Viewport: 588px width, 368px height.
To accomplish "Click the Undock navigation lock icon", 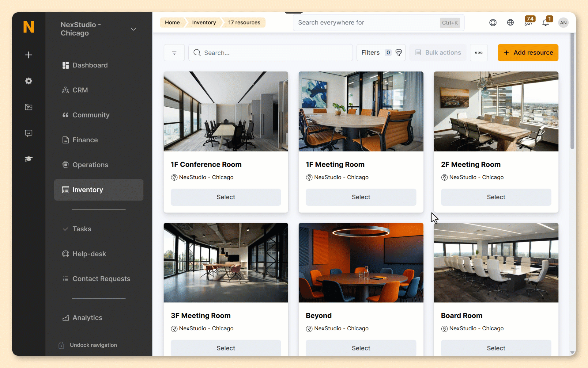I will (x=61, y=345).
